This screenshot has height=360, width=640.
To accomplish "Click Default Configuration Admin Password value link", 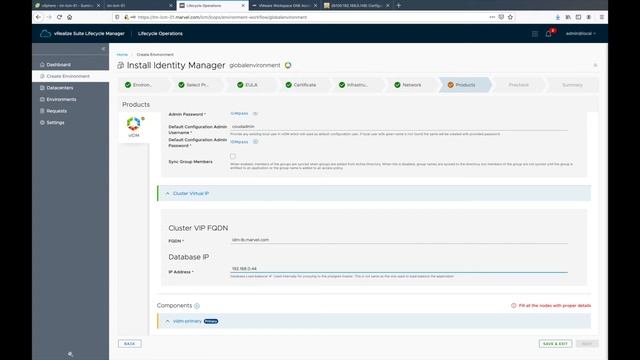I will [239, 142].
